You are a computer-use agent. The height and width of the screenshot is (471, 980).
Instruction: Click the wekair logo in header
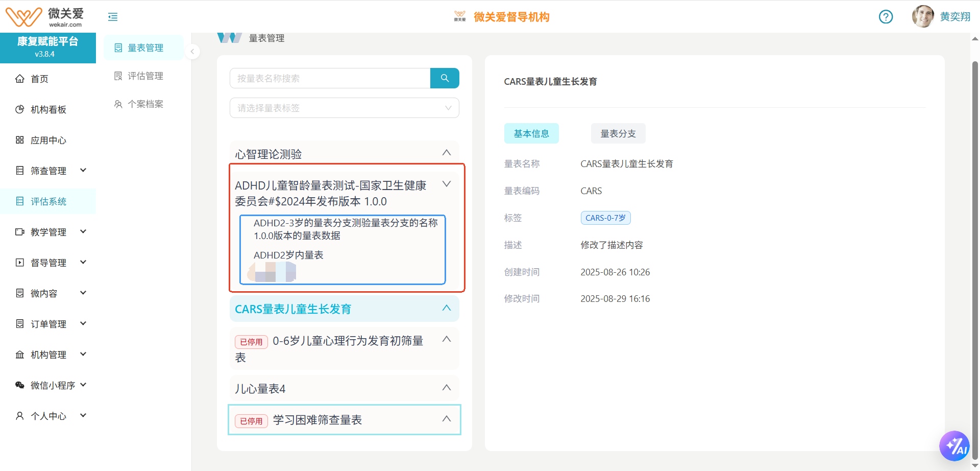[x=43, y=17]
